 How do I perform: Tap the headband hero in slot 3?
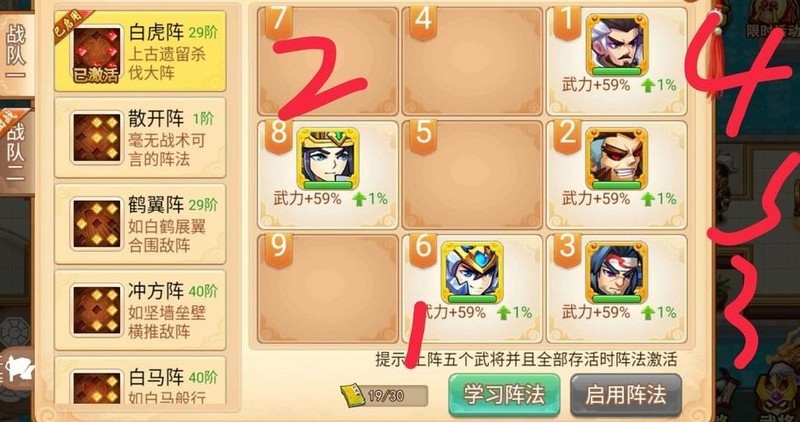(x=617, y=272)
